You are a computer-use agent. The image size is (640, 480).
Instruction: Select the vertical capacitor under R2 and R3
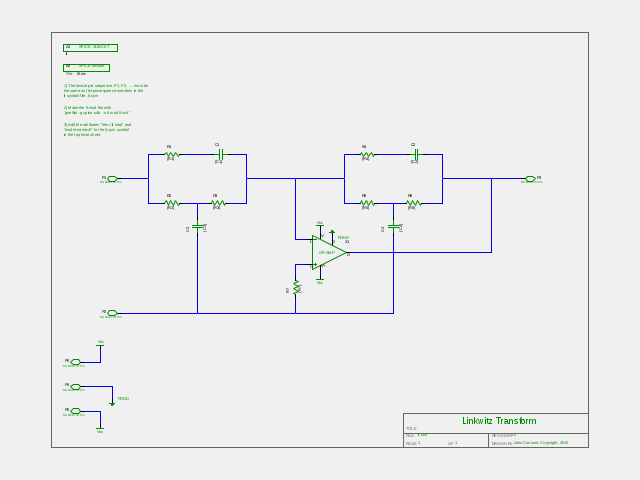point(198,227)
